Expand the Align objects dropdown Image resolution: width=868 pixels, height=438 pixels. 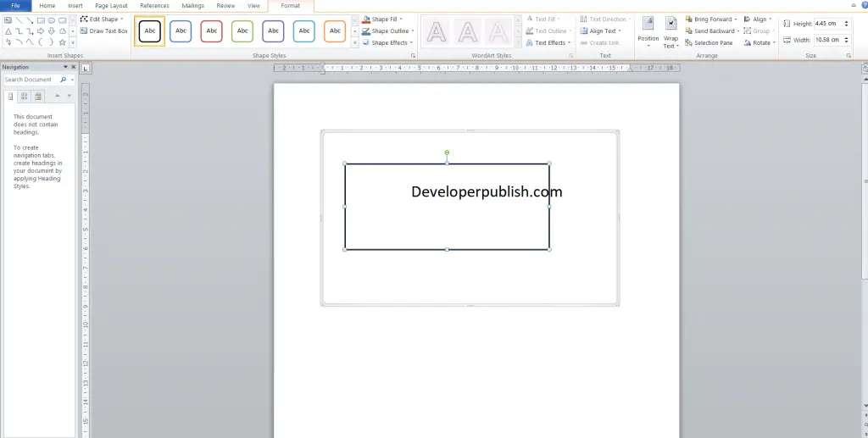[x=770, y=19]
